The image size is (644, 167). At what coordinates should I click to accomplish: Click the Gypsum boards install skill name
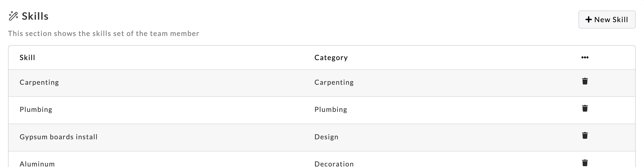tap(59, 137)
